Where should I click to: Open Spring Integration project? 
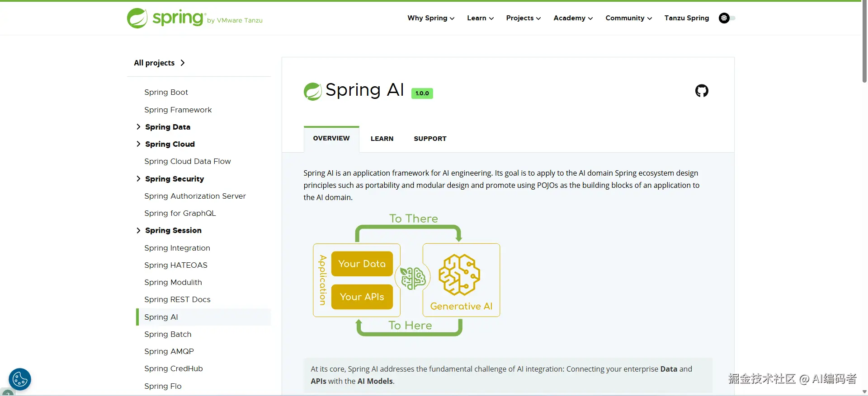pyautogui.click(x=177, y=248)
